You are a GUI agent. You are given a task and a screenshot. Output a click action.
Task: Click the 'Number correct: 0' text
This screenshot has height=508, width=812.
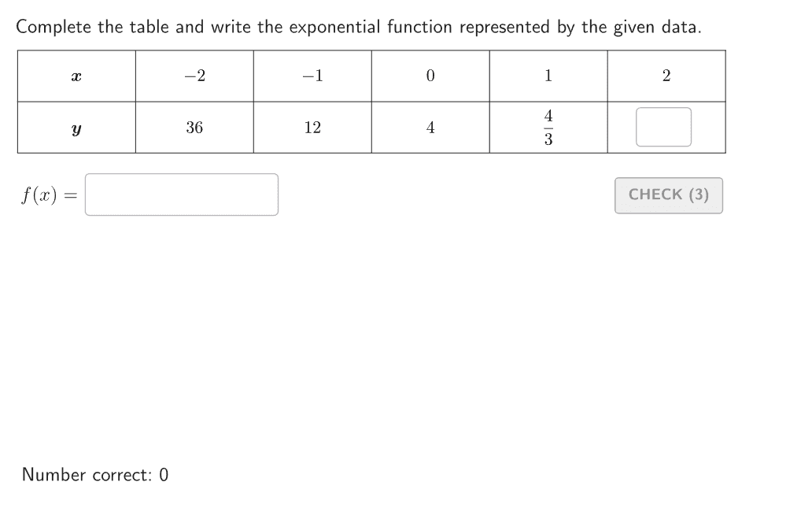click(95, 475)
